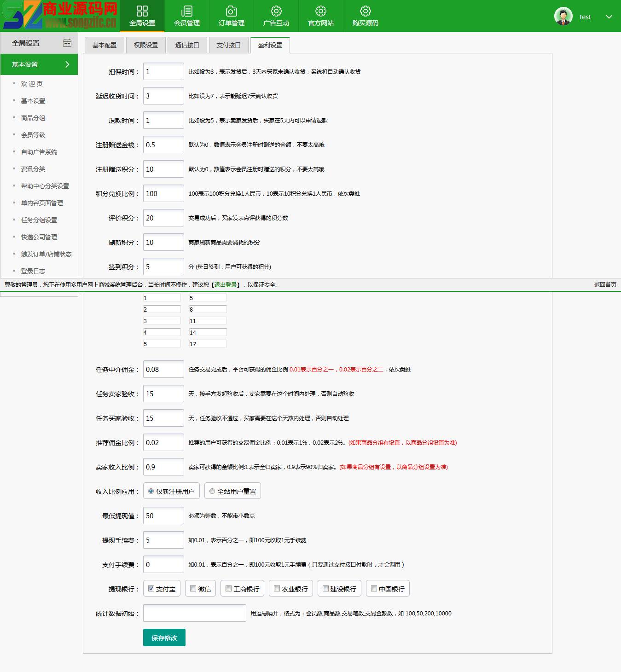This screenshot has height=672, width=621.
Task: Switch to the 权限设置 tab
Action: [145, 45]
